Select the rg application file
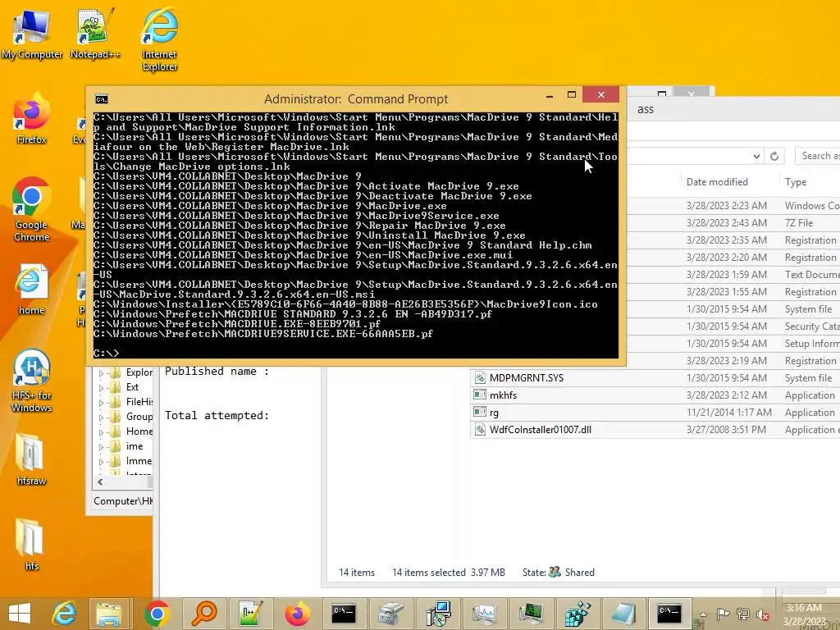This screenshot has height=630, width=840. tap(494, 413)
